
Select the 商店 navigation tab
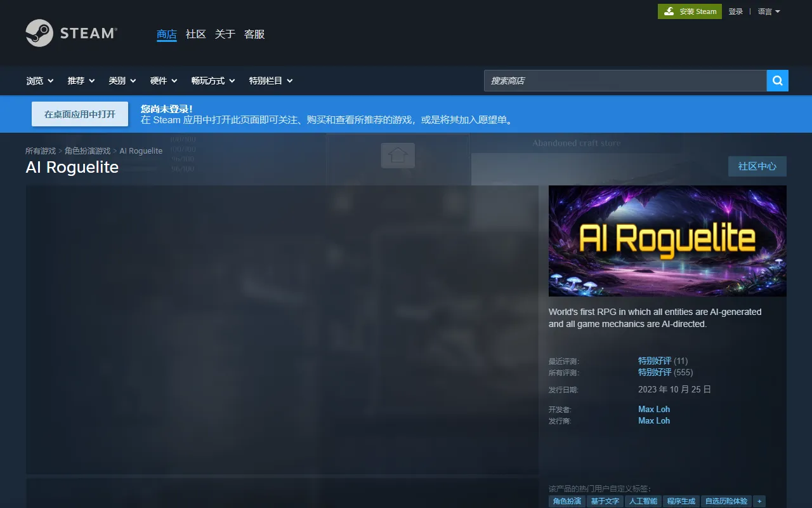pos(166,34)
